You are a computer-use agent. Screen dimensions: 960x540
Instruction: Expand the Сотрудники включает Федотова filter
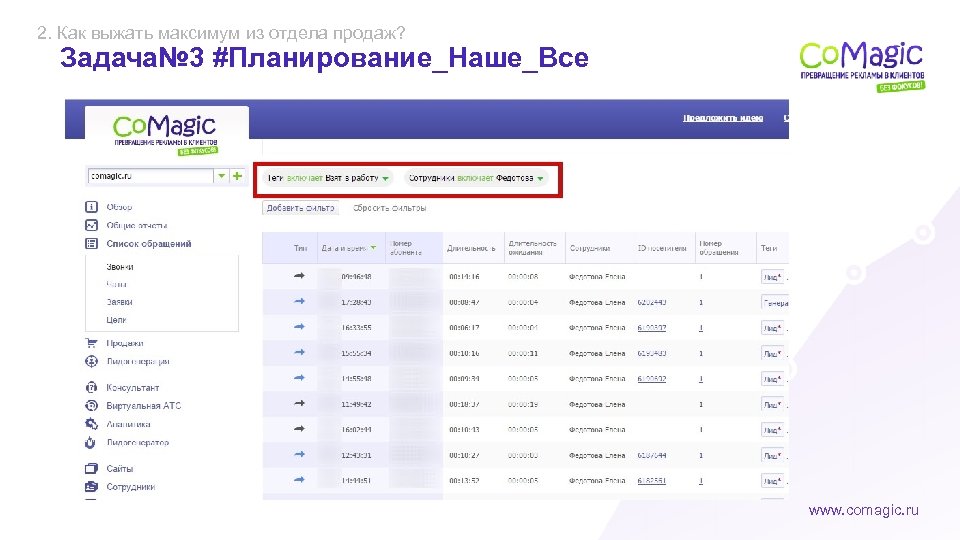tap(476, 178)
